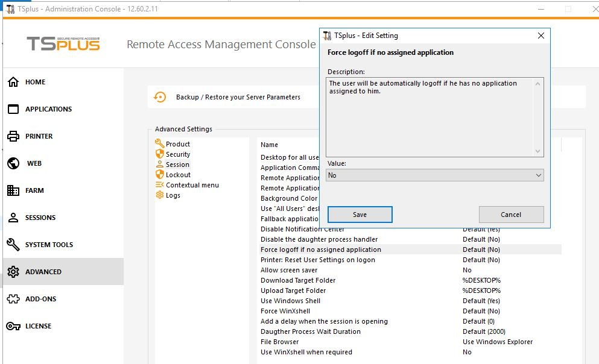Viewport: 599px width, 364px height.
Task: Click the License key icon
Action: pos(13,326)
